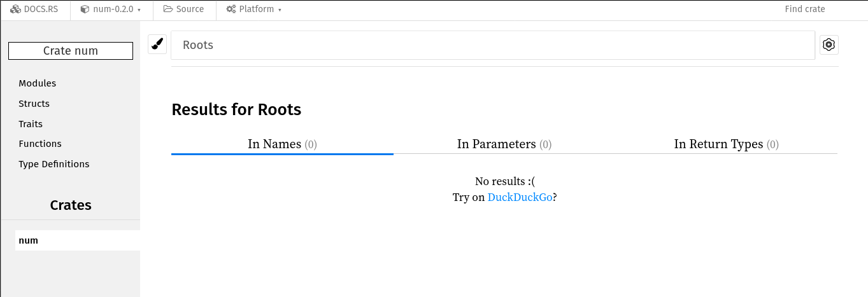
Task: Open the Crate num heading link
Action: [71, 51]
